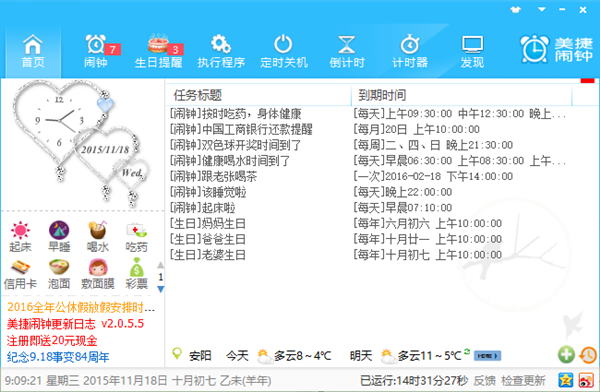
Task: Sort by the 到期时间 column header
Action: click(461, 95)
